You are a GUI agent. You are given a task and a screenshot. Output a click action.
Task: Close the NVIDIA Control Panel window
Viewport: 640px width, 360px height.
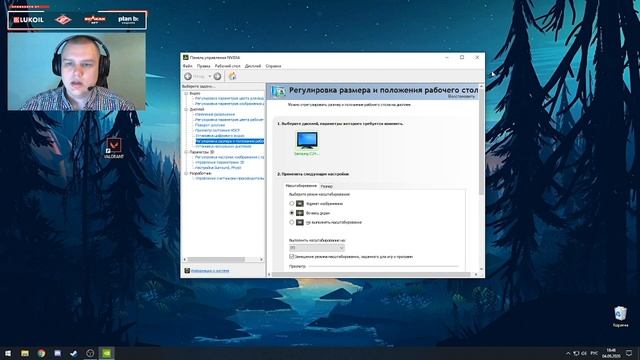[477, 58]
